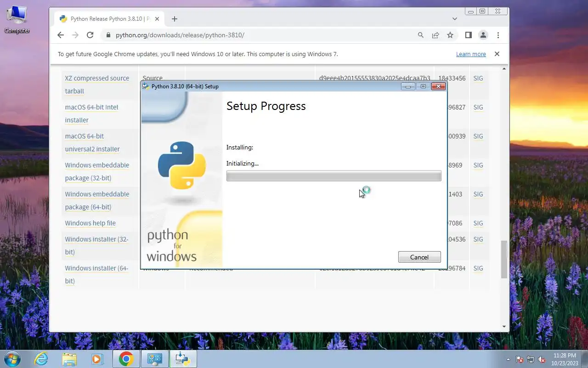Viewport: 588px width, 368px height.
Task: Open SIG link in Windows embeddable 32-bit row
Action: pos(478,165)
